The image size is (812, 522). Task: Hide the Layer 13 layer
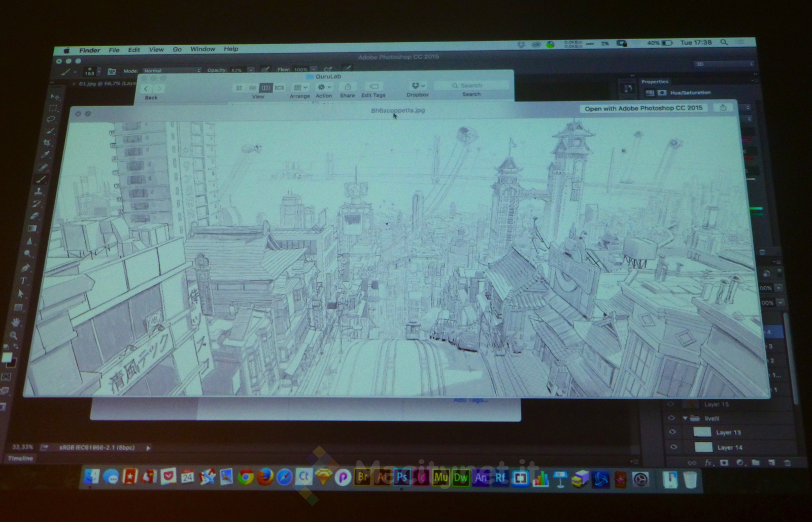pyautogui.click(x=673, y=432)
